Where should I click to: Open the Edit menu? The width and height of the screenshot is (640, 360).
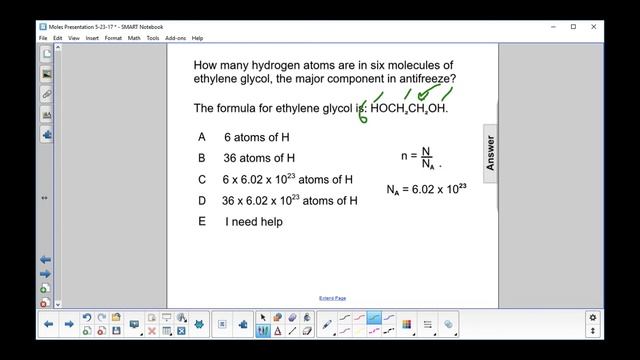pyautogui.click(x=58, y=38)
